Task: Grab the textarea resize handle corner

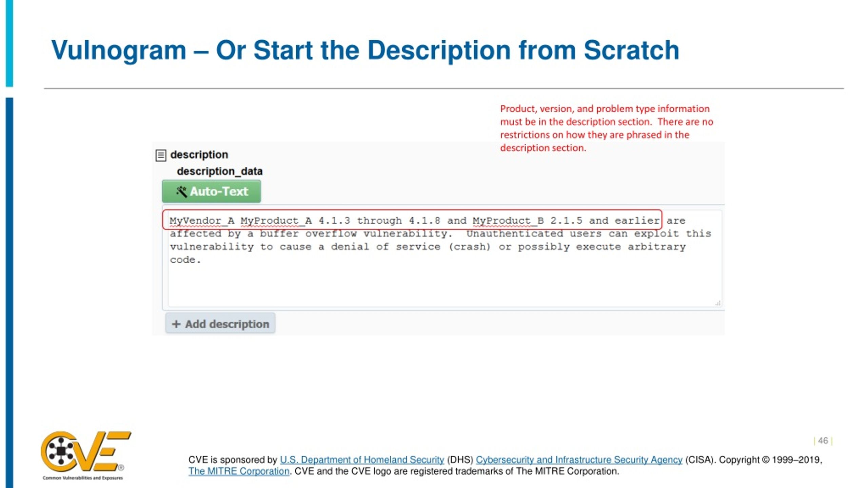Action: point(718,303)
